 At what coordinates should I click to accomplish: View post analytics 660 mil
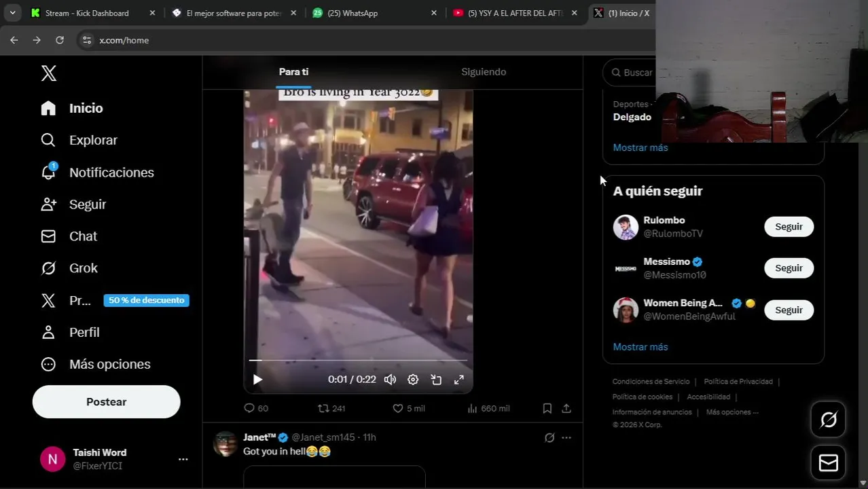pyautogui.click(x=488, y=408)
